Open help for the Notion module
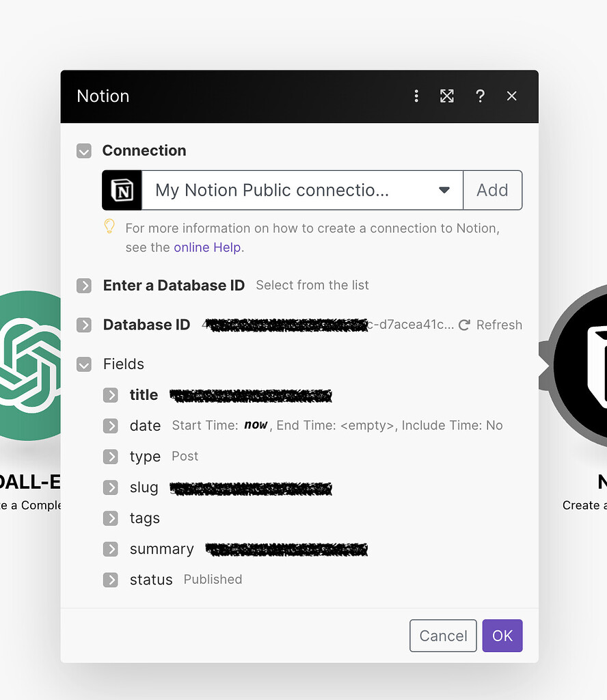This screenshot has width=607, height=700. (480, 96)
